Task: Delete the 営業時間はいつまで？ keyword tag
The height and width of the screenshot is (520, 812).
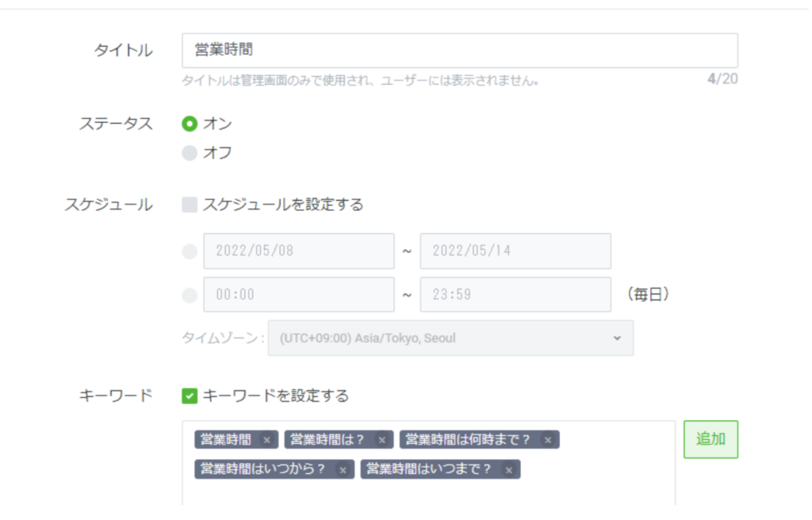Action: [508, 470]
